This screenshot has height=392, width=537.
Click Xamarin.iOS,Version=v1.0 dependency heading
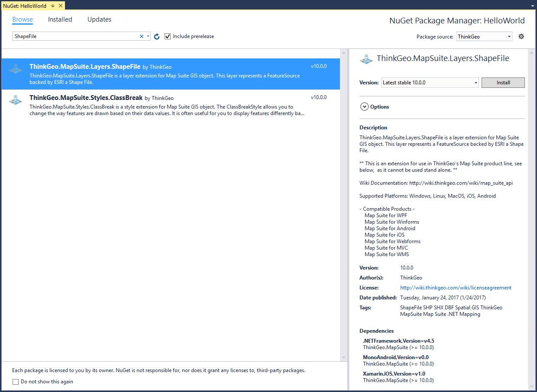[394, 374]
